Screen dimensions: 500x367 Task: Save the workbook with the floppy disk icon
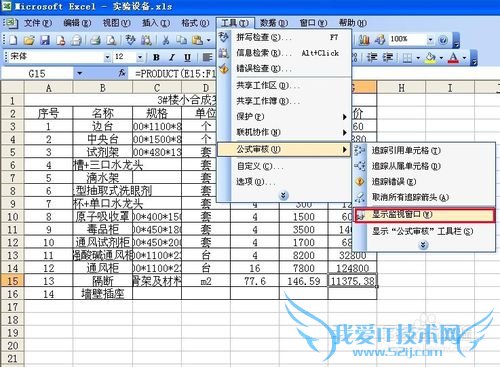[45, 40]
